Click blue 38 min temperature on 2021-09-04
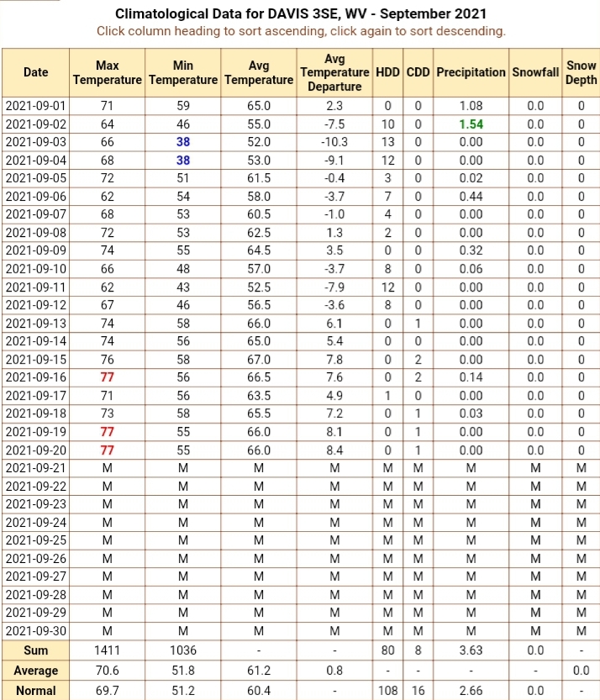Viewport: 600px width, 700px height. [x=183, y=161]
